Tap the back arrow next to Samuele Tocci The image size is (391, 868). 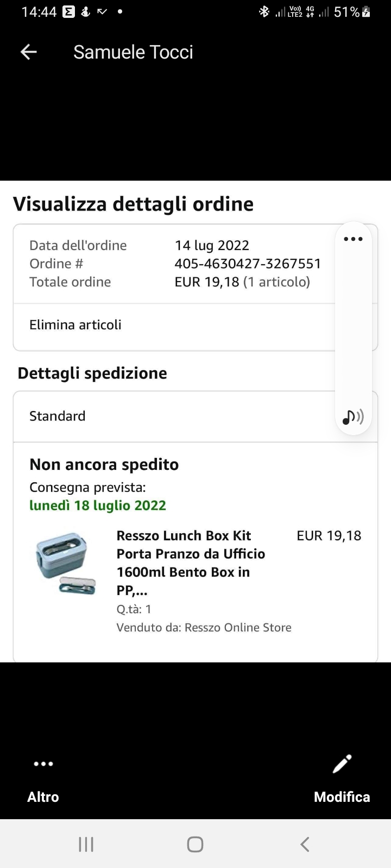pyautogui.click(x=28, y=52)
